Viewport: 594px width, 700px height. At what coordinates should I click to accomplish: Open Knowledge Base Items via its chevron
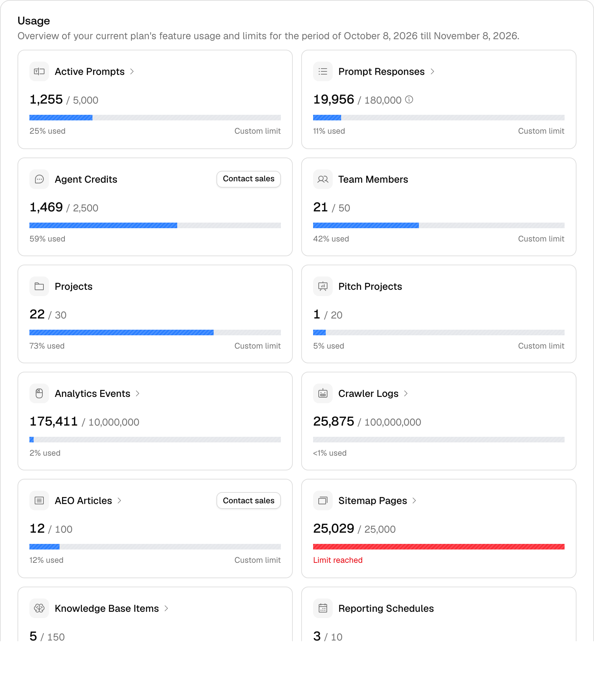166,608
